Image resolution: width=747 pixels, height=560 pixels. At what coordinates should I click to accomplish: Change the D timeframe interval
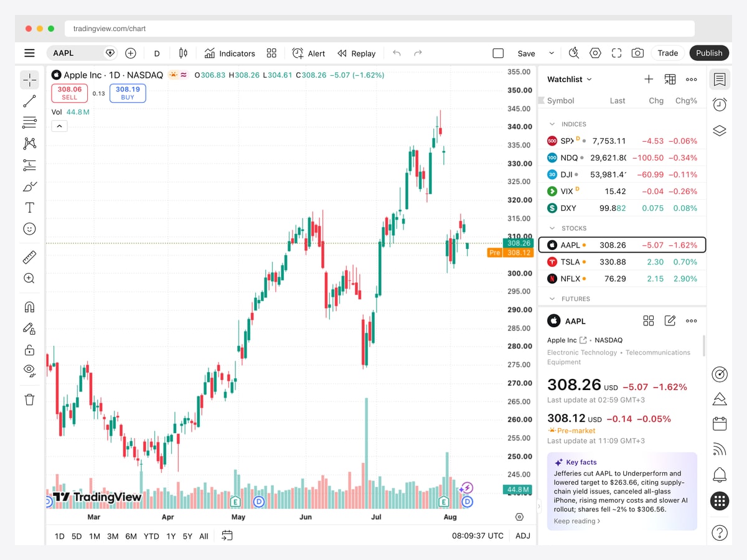point(157,54)
